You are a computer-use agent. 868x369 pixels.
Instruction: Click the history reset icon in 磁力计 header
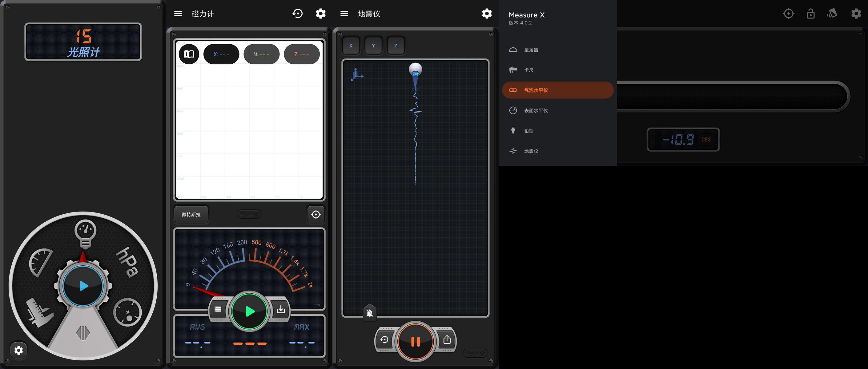click(x=297, y=14)
